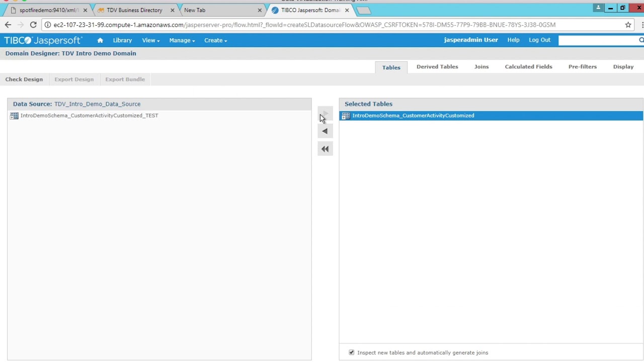Image resolution: width=644 pixels, height=362 pixels.
Task: Click the Jaspersoft search input field
Action: pos(598,40)
